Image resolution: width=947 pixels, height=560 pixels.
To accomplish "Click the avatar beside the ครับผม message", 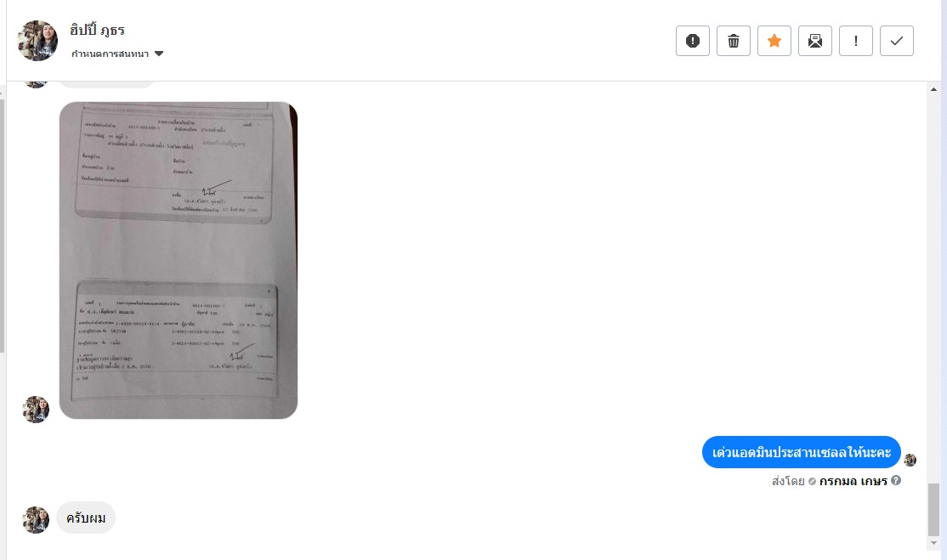I will (x=36, y=519).
